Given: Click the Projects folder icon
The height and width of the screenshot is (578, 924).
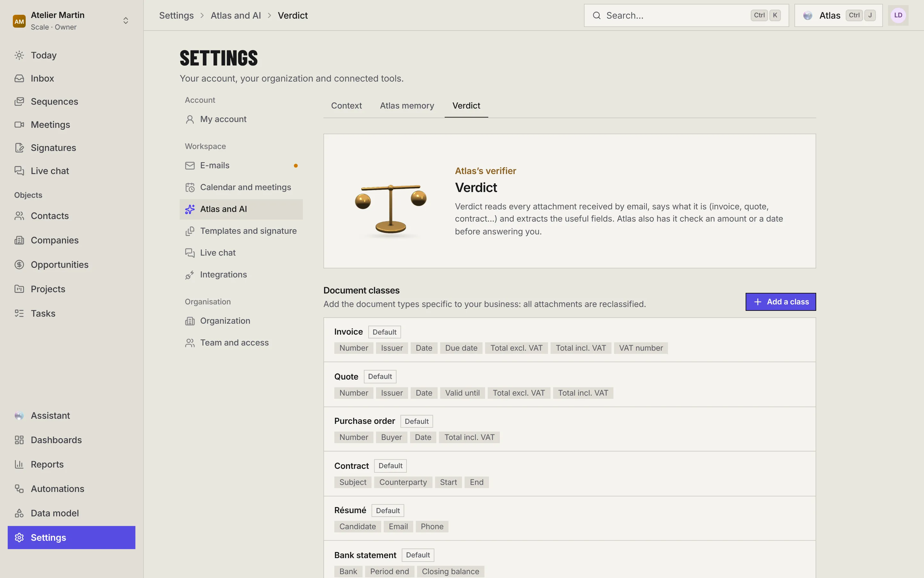Looking at the screenshot, I should pyautogui.click(x=19, y=289).
